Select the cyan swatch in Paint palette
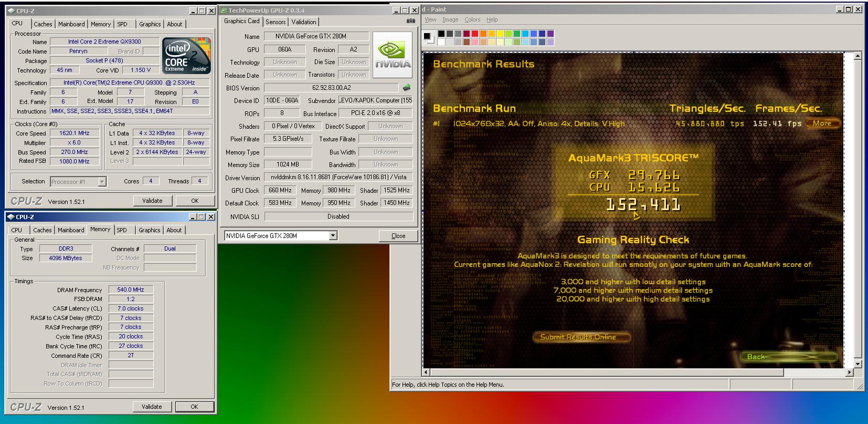Viewport: 868px width, 424px height. [x=525, y=34]
